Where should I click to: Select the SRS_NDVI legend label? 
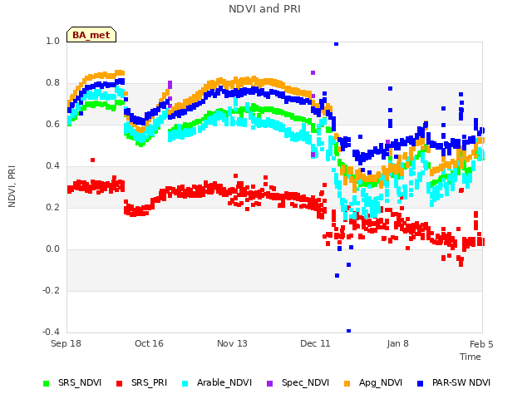(x=80, y=382)
